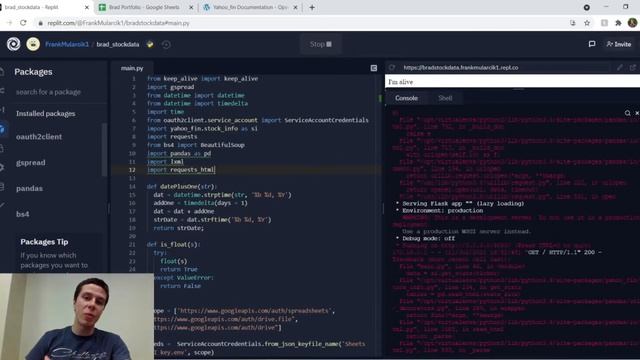640x360 pixels.
Task: Switch to Yahoo_fin Documentation browser tab
Action: [250, 7]
